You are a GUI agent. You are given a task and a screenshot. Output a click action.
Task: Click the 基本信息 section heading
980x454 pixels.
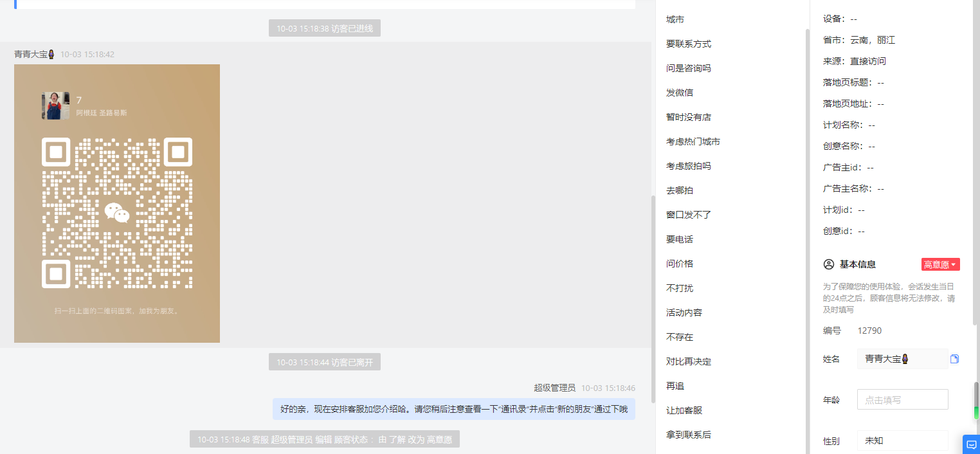point(858,264)
